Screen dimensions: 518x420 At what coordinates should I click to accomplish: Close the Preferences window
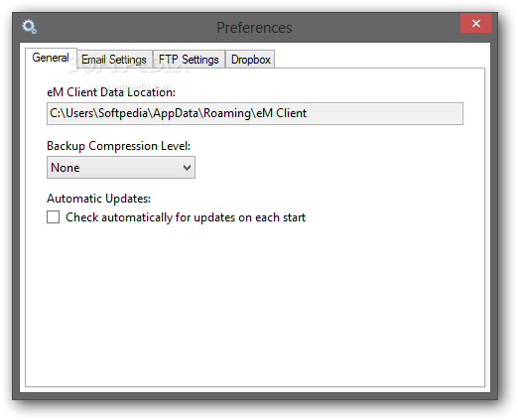(x=475, y=23)
